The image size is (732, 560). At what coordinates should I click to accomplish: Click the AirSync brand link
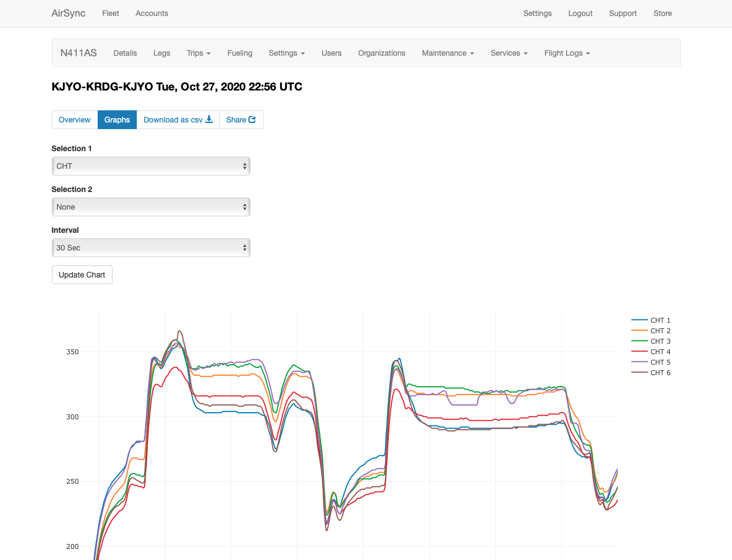click(x=68, y=13)
